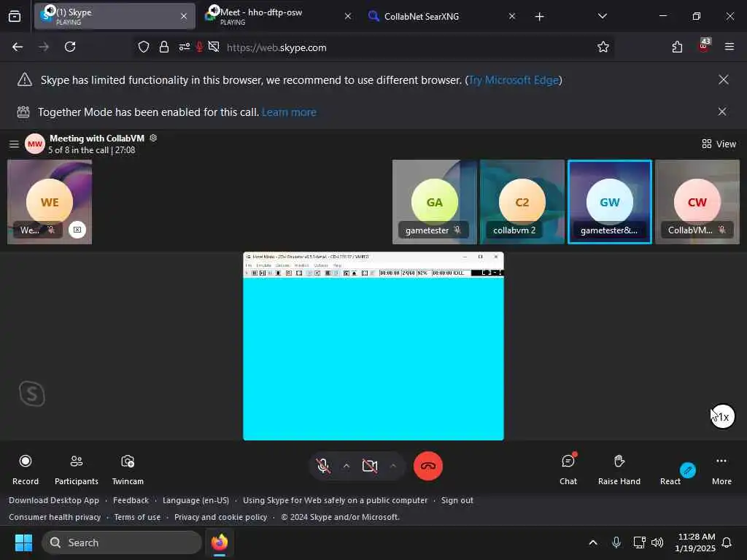Open Firefox from the taskbar
The image size is (747, 560).
[x=220, y=542]
